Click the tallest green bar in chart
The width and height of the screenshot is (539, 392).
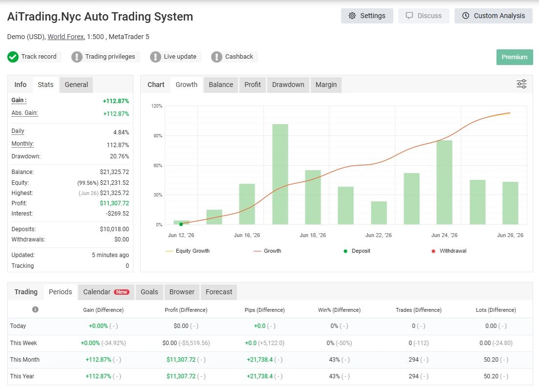click(280, 174)
